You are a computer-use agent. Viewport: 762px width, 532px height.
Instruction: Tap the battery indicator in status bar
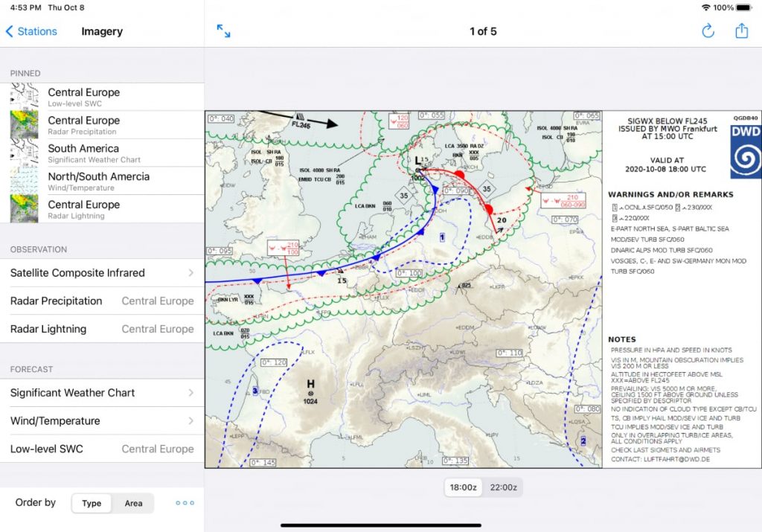[744, 7]
